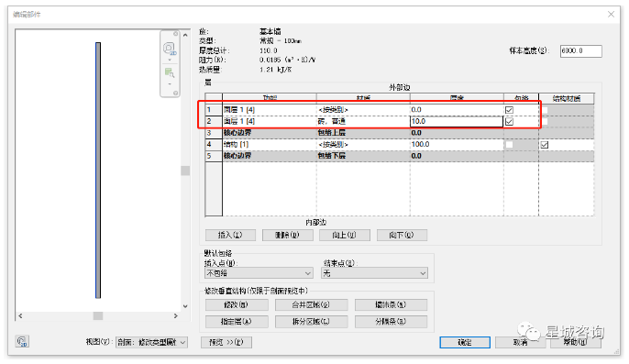Click the 帮助(H) help button

pos(576,342)
